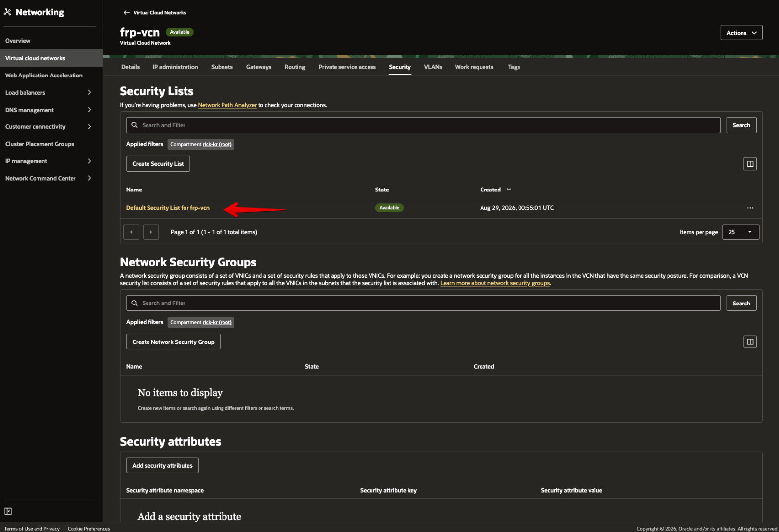Switch to the IP administration tab
The width and height of the screenshot is (779, 532).
coord(175,67)
